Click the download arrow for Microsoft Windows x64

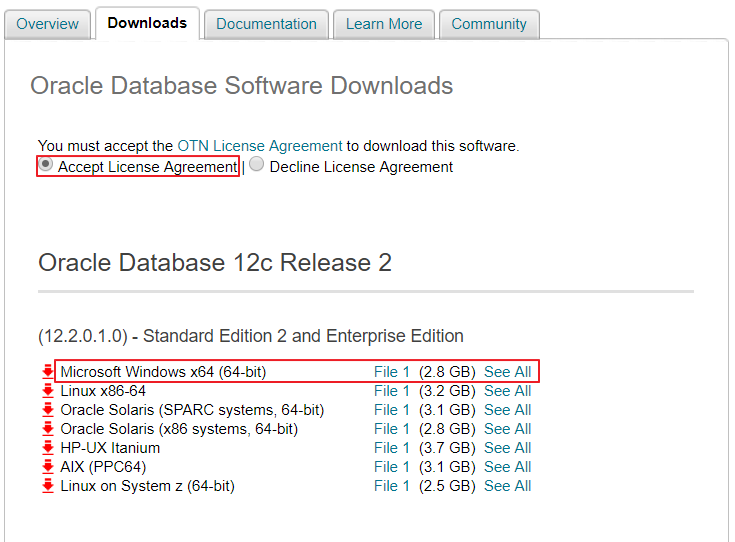click(48, 371)
